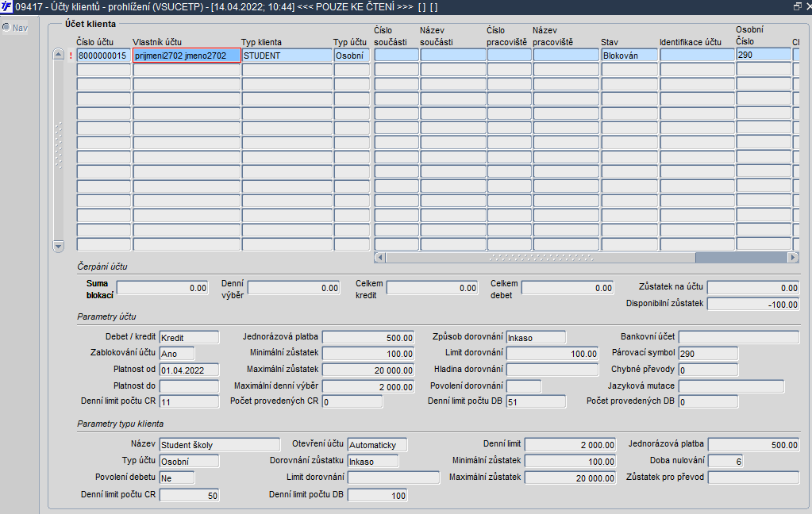Click the right arrow of horizontal scrollbar
The height and width of the screenshot is (514, 812).
(793, 257)
